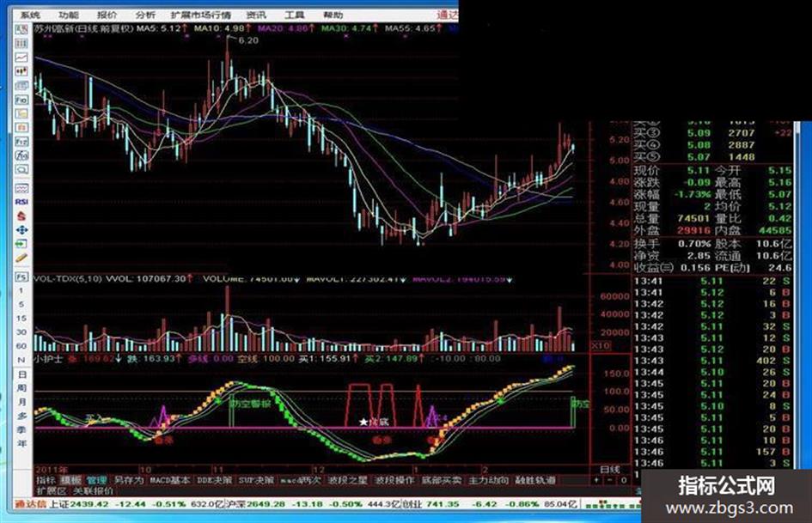Click the grid-list icon in left toolbar

(x=21, y=44)
